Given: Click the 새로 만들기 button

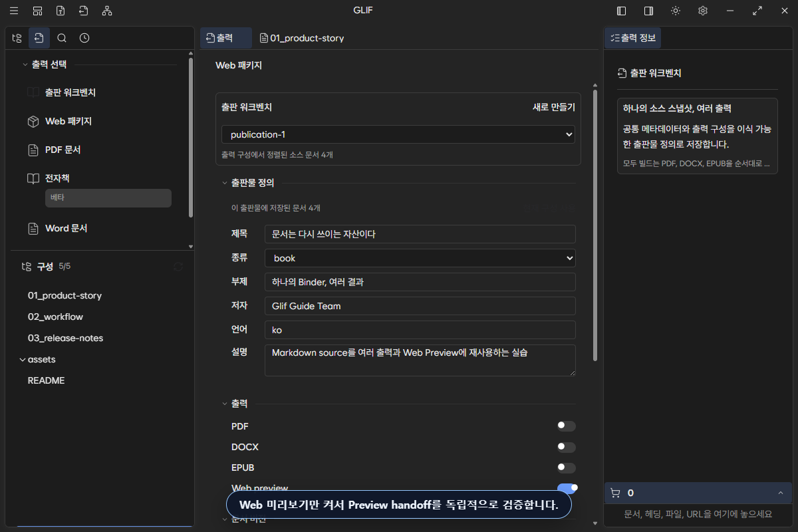Looking at the screenshot, I should (x=554, y=107).
